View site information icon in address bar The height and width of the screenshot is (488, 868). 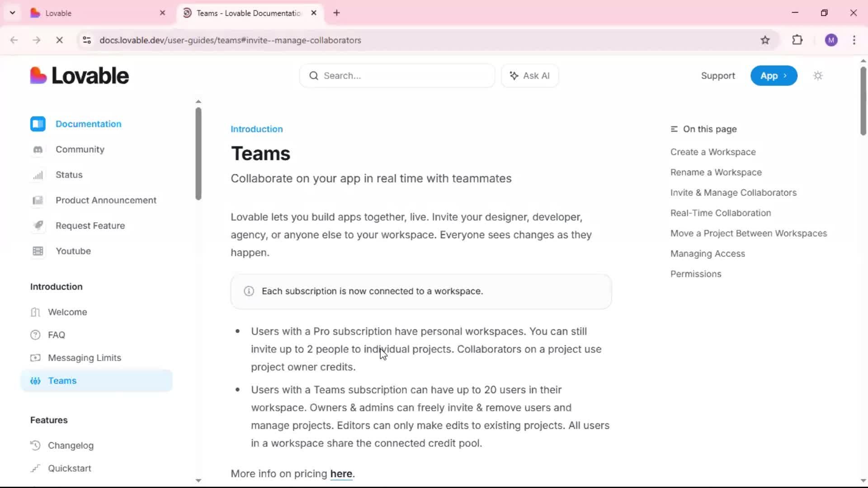pos(87,40)
